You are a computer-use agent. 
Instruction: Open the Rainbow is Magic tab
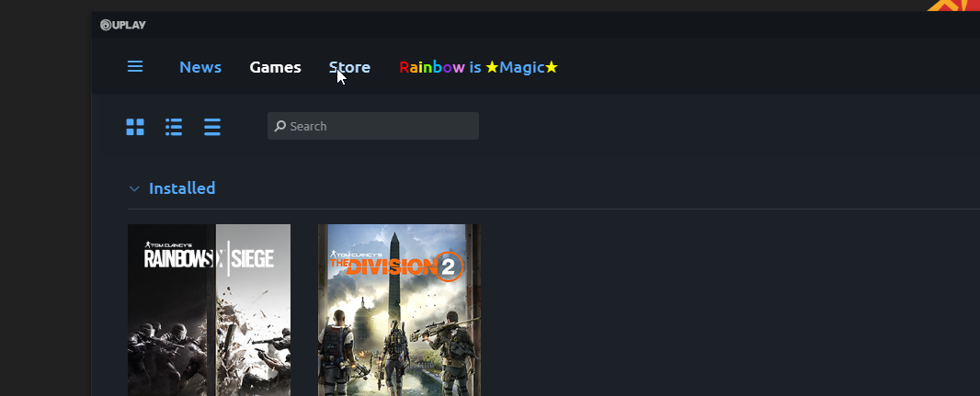pos(478,67)
